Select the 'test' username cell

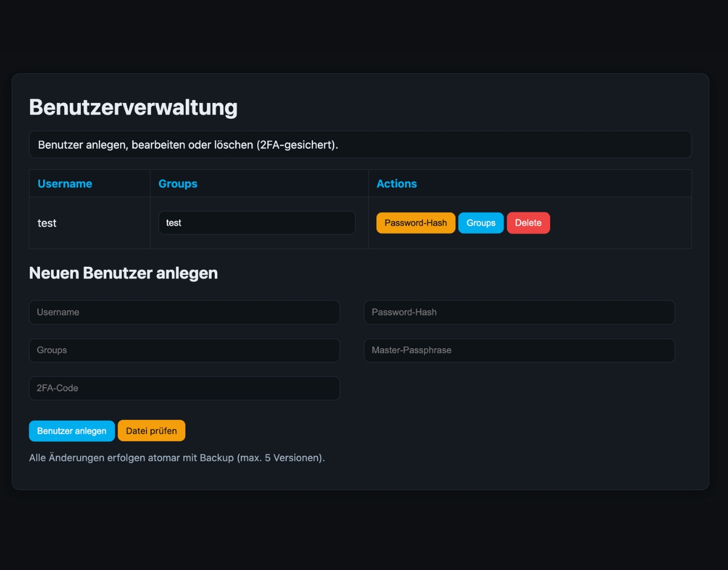pos(47,223)
